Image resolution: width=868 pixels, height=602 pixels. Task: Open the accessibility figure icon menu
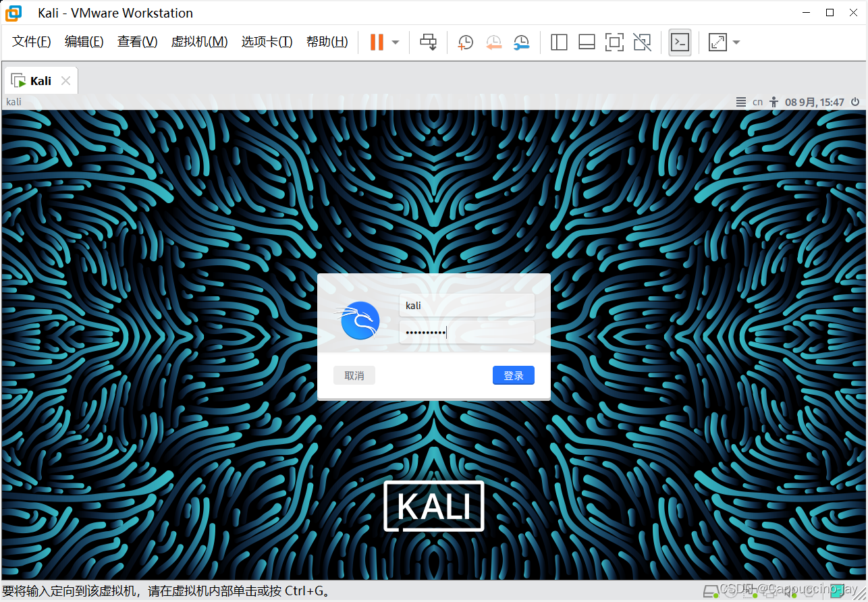coord(774,103)
